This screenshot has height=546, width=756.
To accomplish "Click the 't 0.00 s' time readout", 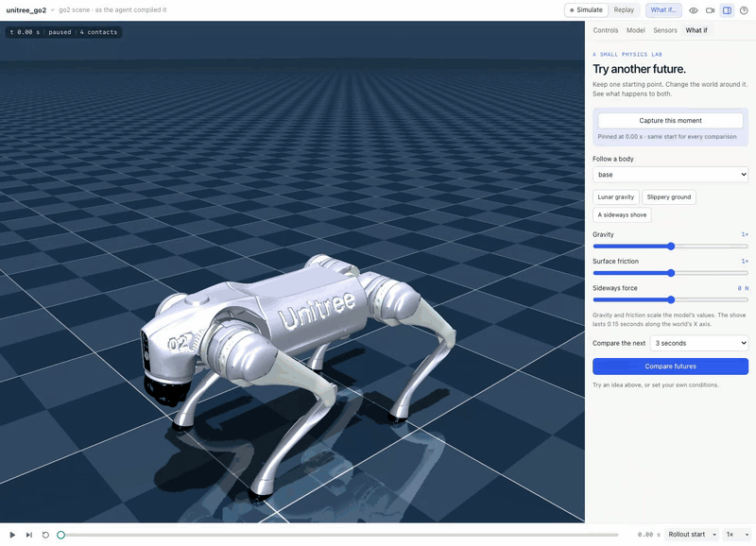I will [26, 32].
